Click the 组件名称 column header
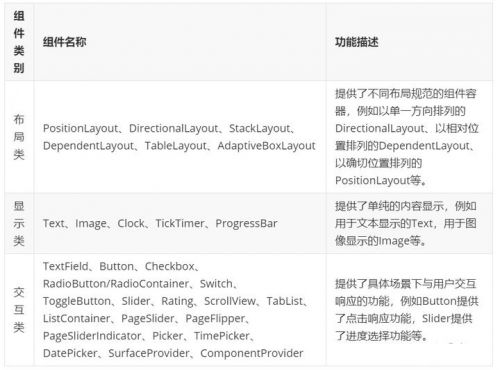 click(x=65, y=42)
